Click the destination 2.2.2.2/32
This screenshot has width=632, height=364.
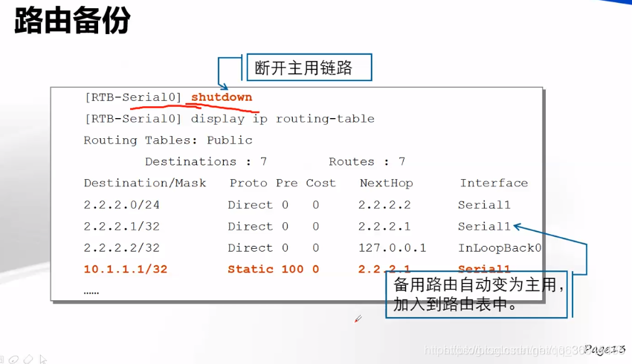coord(121,247)
